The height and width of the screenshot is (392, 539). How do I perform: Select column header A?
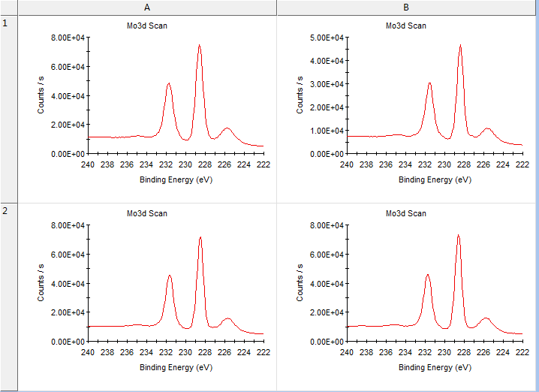tap(147, 8)
